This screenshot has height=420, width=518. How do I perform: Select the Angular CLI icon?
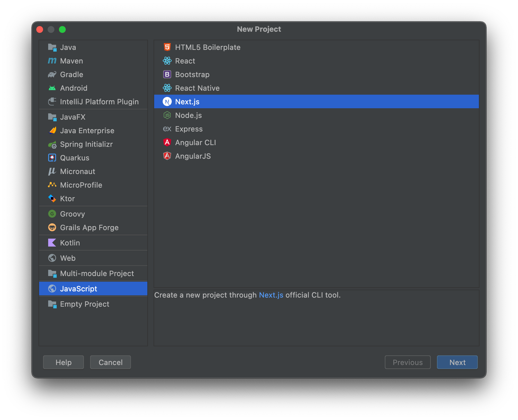point(167,142)
